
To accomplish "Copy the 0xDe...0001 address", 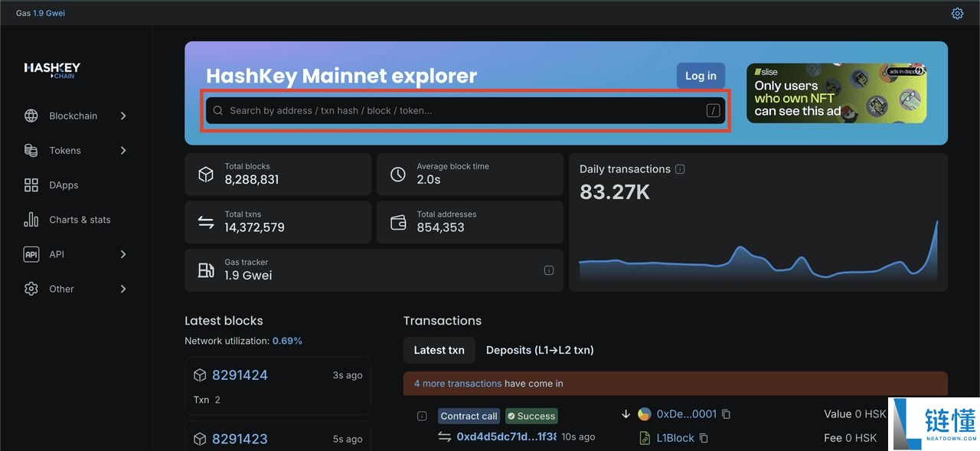I will 727,414.
